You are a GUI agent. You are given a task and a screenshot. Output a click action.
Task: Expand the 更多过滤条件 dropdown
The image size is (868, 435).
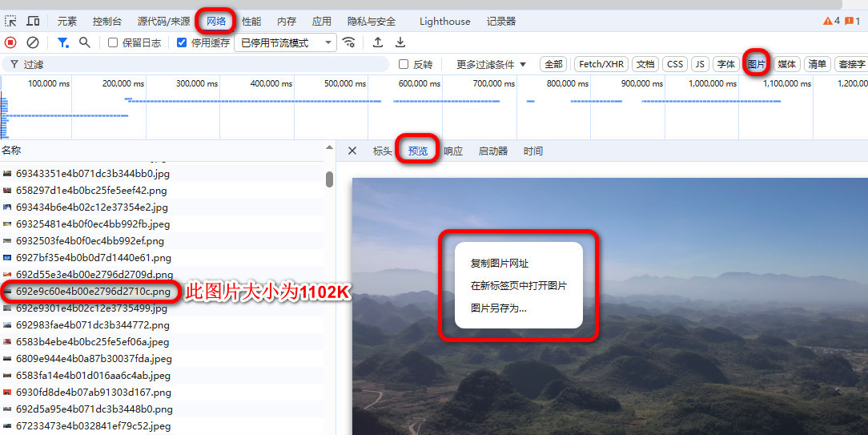491,64
